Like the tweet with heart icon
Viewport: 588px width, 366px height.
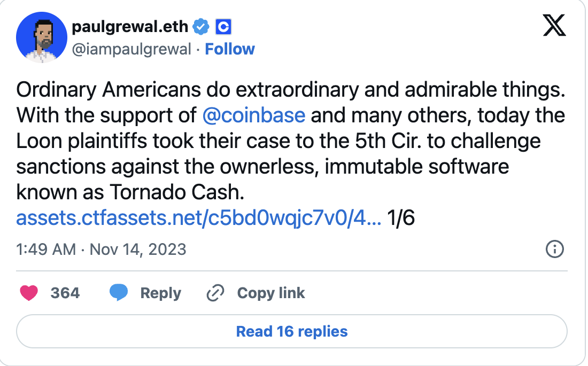click(x=28, y=293)
